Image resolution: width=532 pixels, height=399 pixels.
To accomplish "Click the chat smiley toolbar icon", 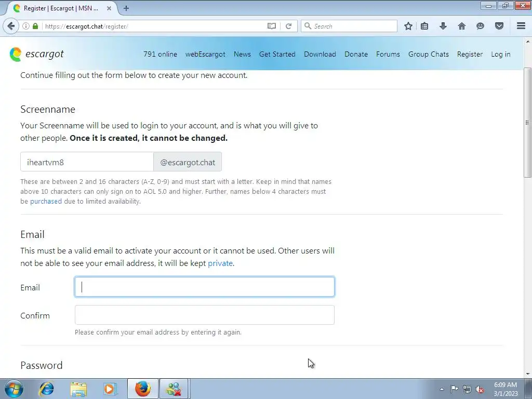I will pos(480,26).
